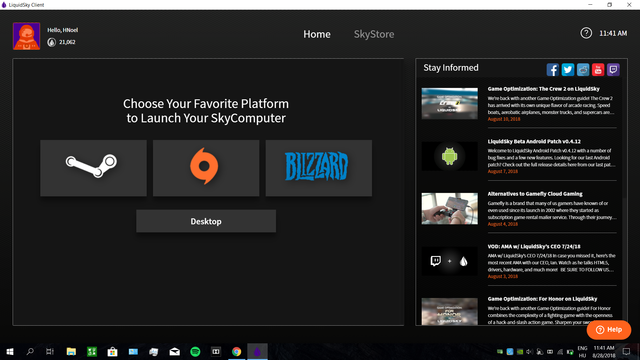Open LiquidSky's Twitch channel

[x=613, y=70]
